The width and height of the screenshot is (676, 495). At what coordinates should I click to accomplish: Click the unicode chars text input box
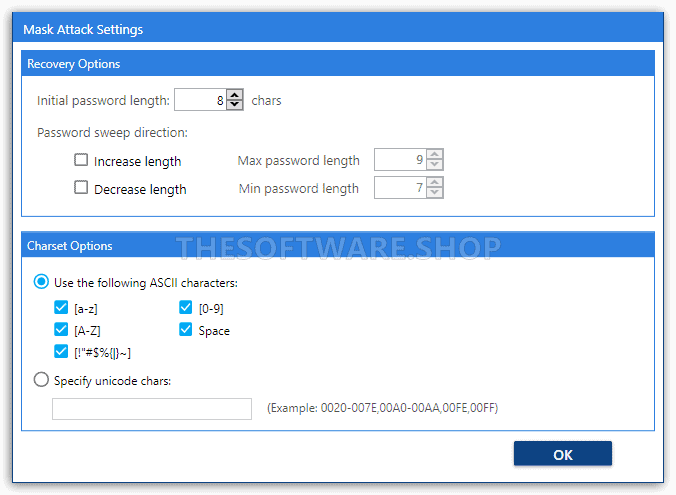pos(152,409)
